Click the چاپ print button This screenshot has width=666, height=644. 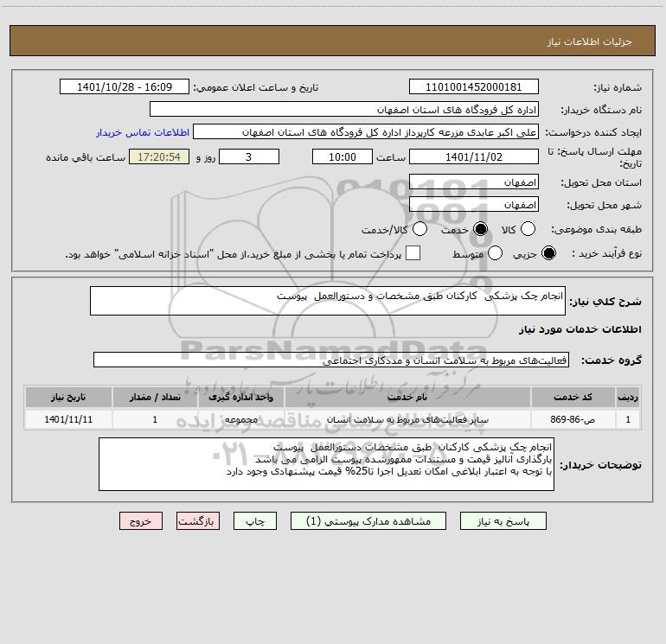click(255, 521)
